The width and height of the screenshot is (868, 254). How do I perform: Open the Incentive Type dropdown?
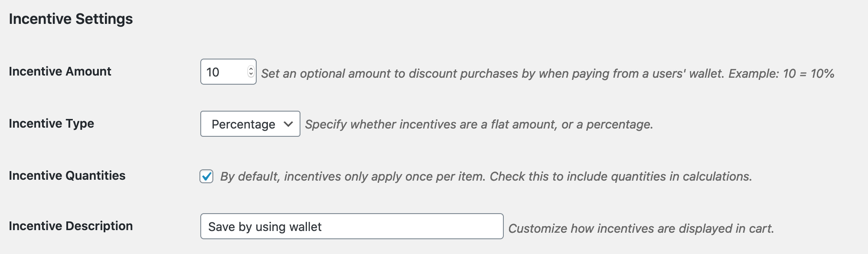click(x=250, y=124)
